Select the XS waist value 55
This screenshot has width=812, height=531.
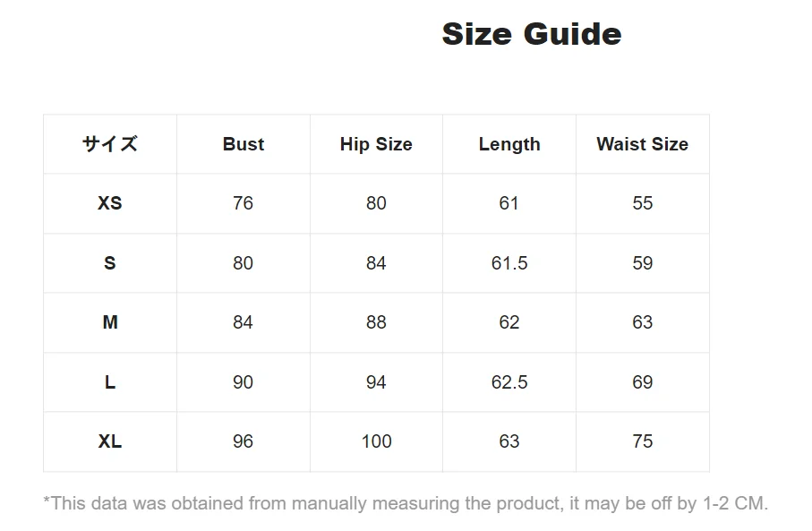pos(643,203)
